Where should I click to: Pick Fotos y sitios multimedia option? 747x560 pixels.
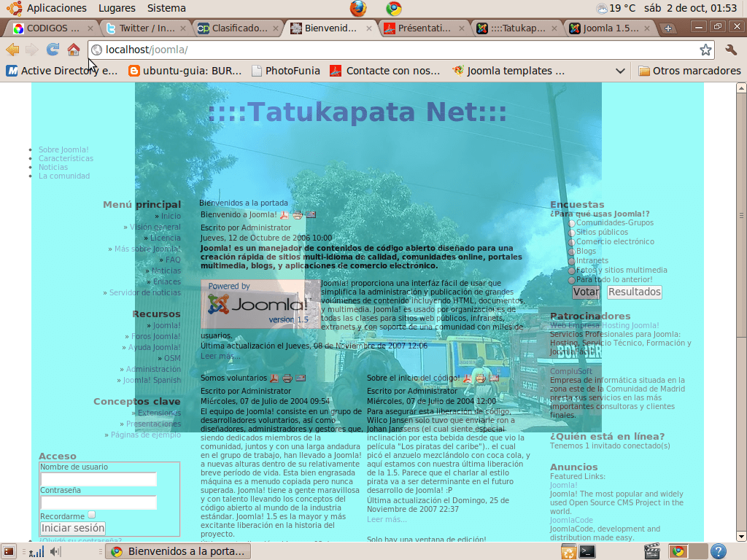tap(572, 271)
